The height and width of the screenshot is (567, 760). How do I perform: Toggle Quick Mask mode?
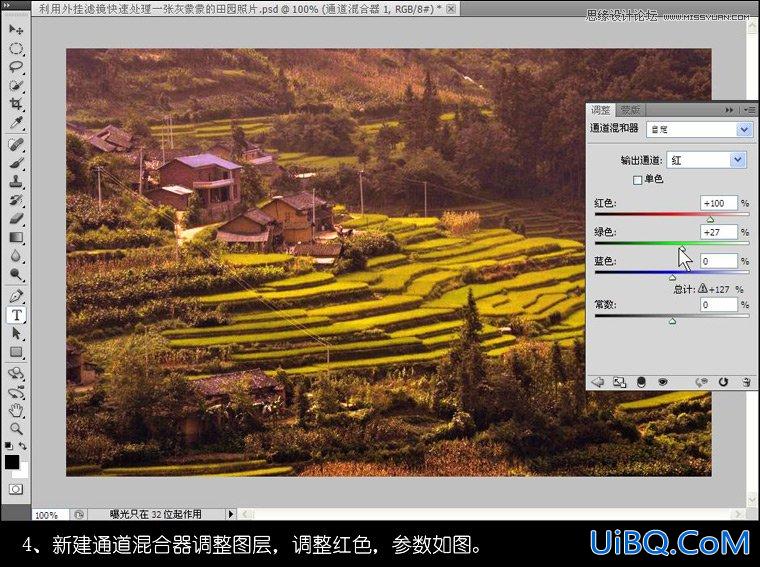tap(16, 489)
